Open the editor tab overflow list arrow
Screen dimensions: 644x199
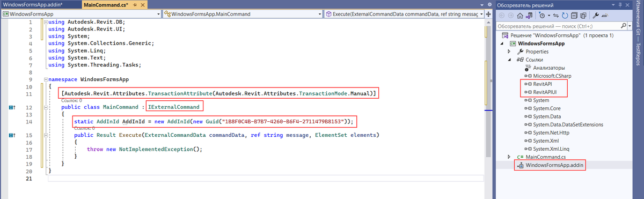482,5
